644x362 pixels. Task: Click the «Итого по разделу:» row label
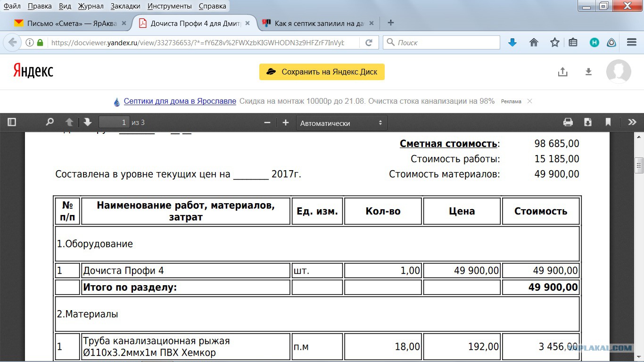[x=130, y=287]
